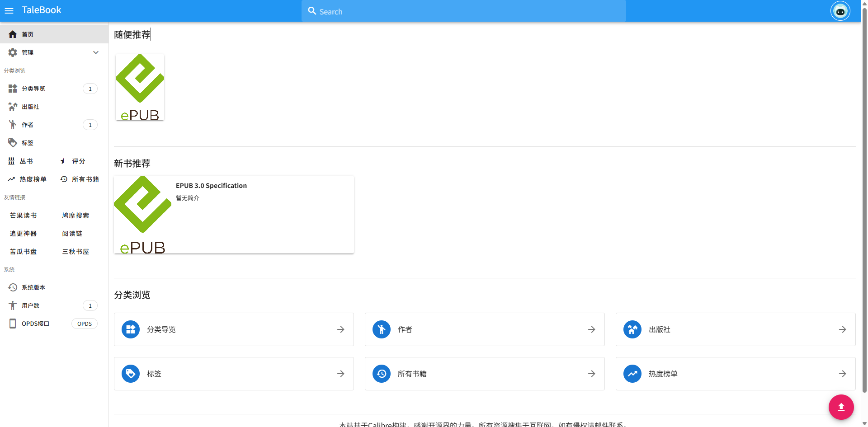This screenshot has width=868, height=427.
Task: Open 所有书籍 history icon in sidebar
Action: click(64, 179)
